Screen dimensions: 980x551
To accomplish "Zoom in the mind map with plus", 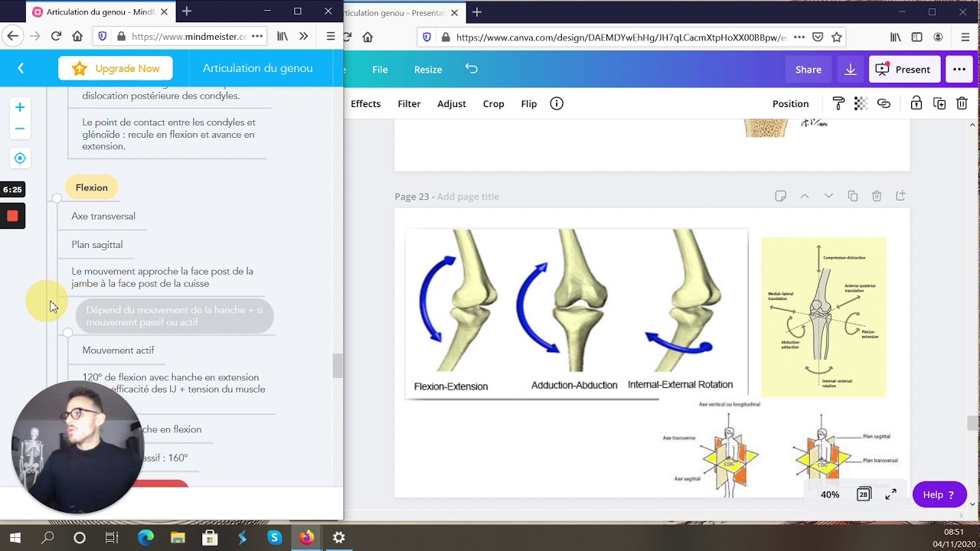I will point(20,107).
